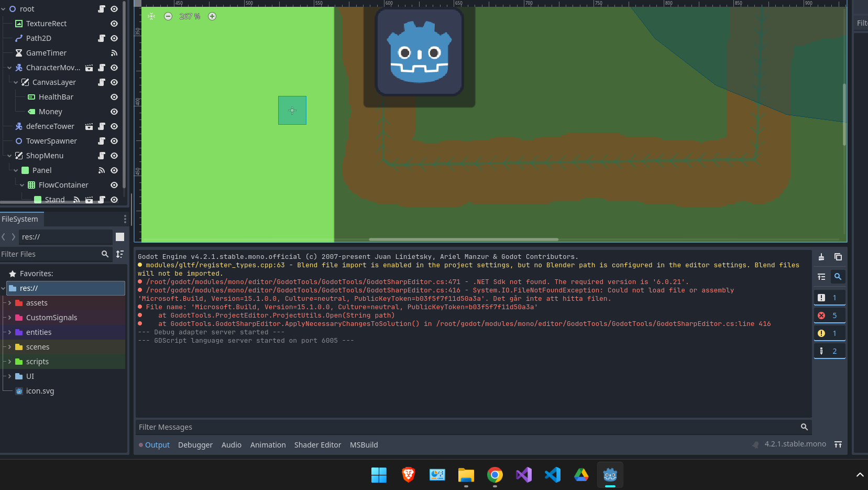Clear the output log with broom icon
Screen dimensions: 868x490
821,257
